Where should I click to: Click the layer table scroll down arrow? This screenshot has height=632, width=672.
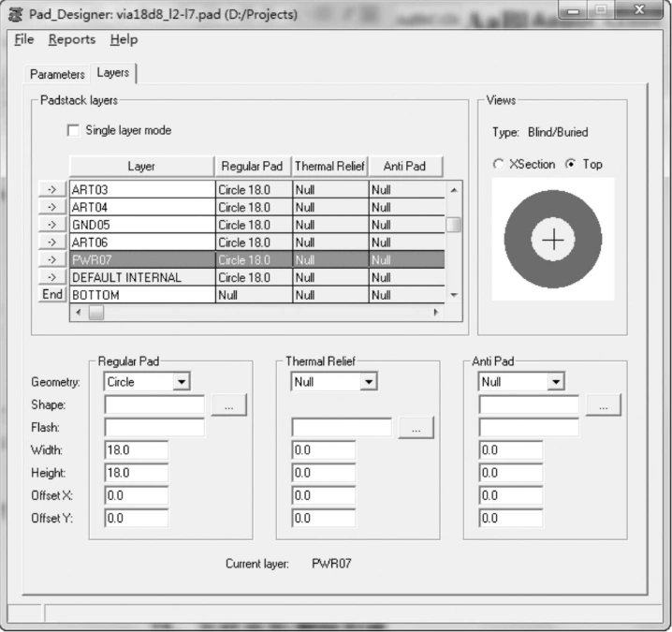(453, 295)
